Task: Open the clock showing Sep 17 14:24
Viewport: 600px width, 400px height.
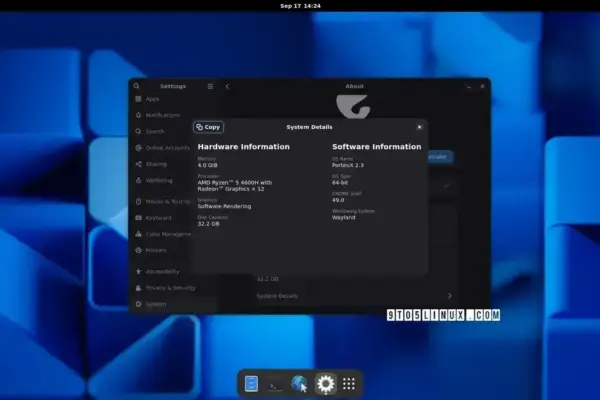Action: 300,6
